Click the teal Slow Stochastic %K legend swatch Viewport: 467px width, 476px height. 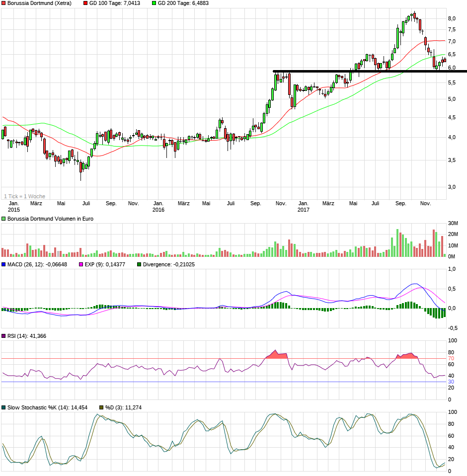click(x=3, y=408)
